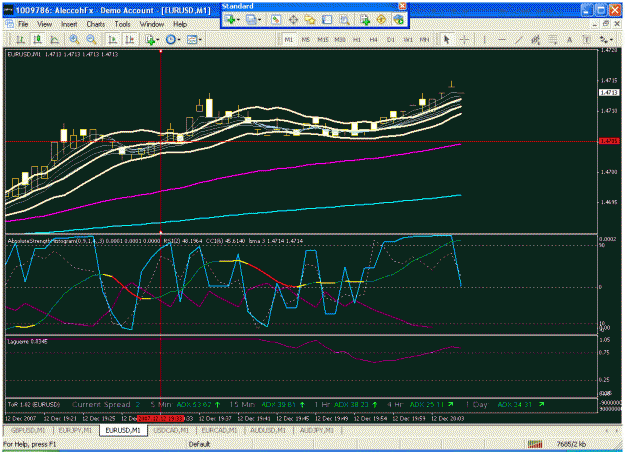Screen dimensions: 625x452
Task: Select the crosshair tool
Action: (464, 39)
